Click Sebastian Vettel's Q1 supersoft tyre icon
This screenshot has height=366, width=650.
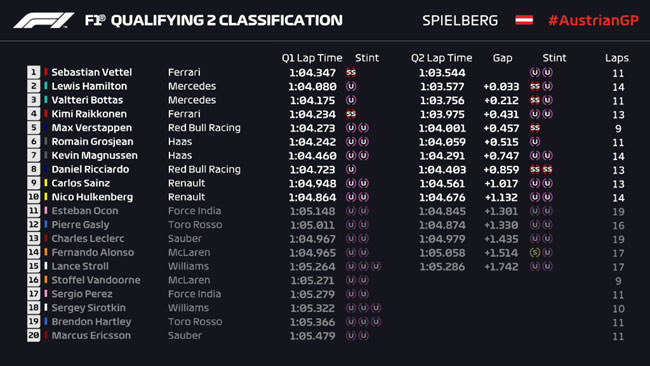(x=351, y=73)
